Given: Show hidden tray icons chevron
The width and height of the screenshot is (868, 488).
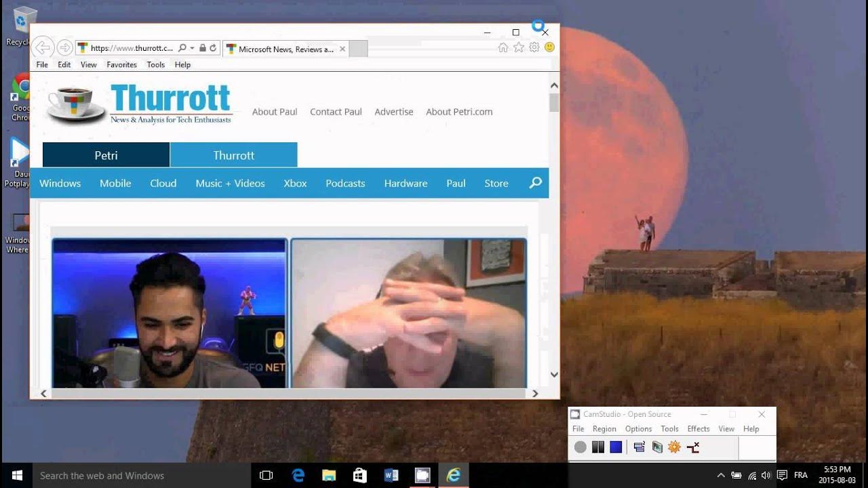Looking at the screenshot, I should click(720, 476).
